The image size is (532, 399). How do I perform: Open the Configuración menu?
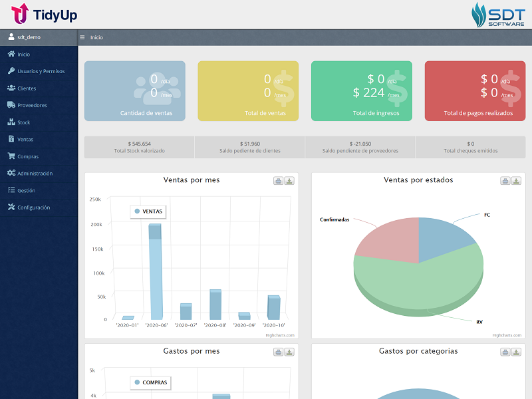click(39, 207)
